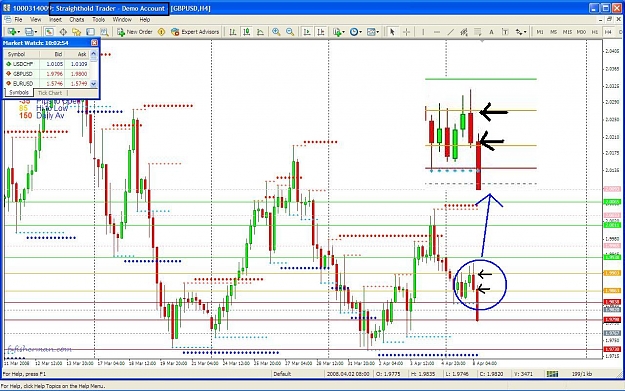Toggle the Data Window crosshair-circle icon
Screen dimensions: 625x391
point(63,32)
